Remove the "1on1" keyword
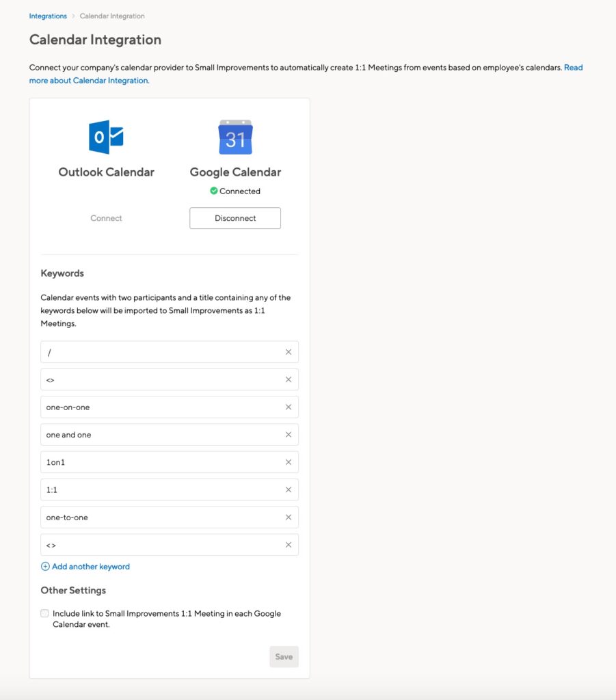The image size is (616, 700). (x=289, y=462)
